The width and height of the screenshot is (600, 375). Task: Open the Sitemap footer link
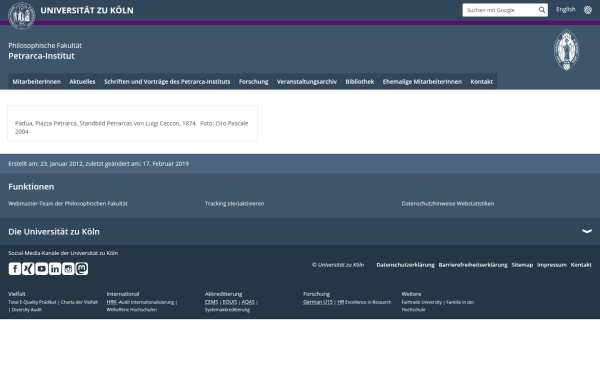pos(522,265)
